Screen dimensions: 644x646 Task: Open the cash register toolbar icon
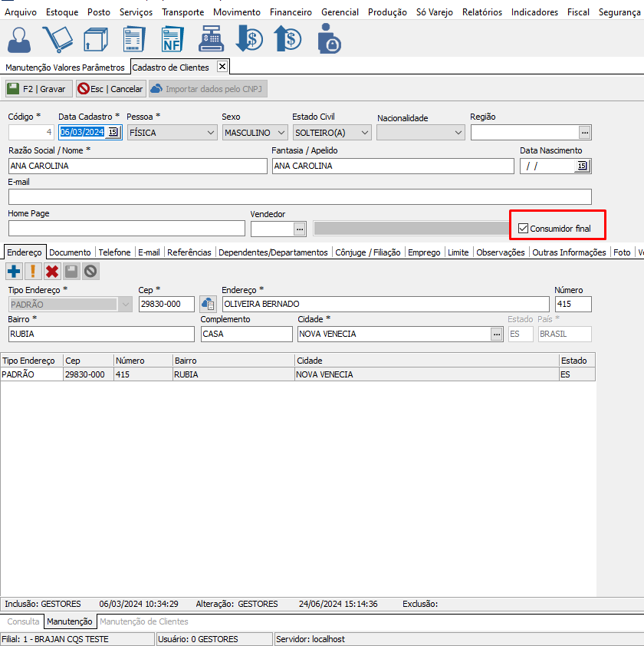(212, 38)
